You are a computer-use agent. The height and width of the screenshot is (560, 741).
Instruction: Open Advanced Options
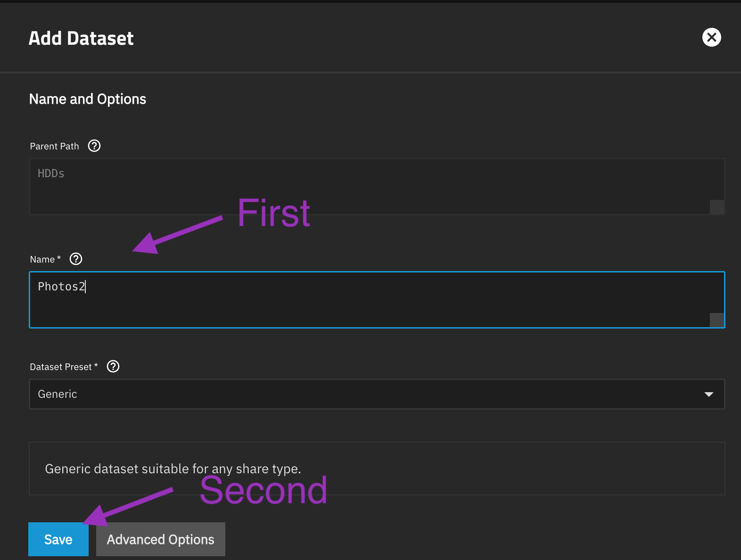tap(160, 539)
